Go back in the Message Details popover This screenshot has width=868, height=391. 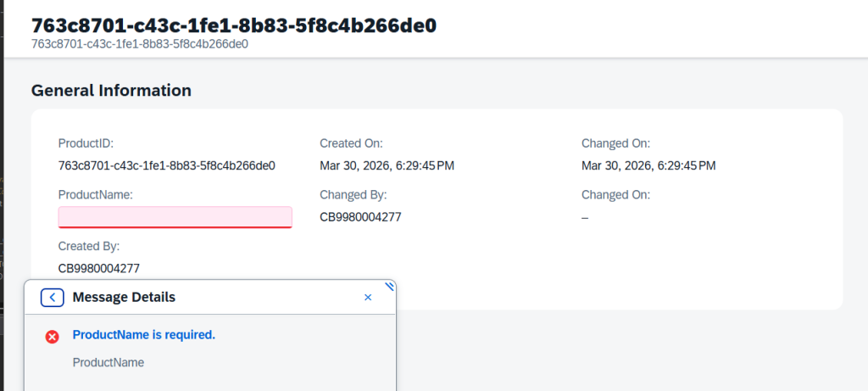coord(53,297)
